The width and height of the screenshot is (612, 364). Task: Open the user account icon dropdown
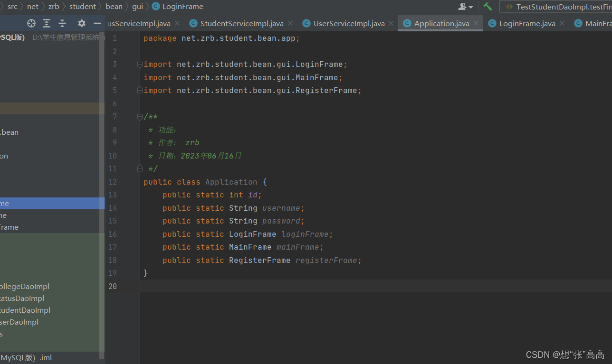[x=465, y=7]
